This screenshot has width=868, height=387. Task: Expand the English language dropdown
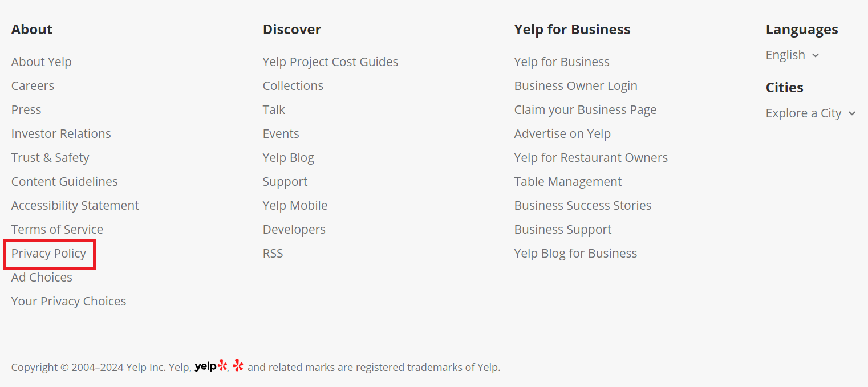pyautogui.click(x=792, y=55)
